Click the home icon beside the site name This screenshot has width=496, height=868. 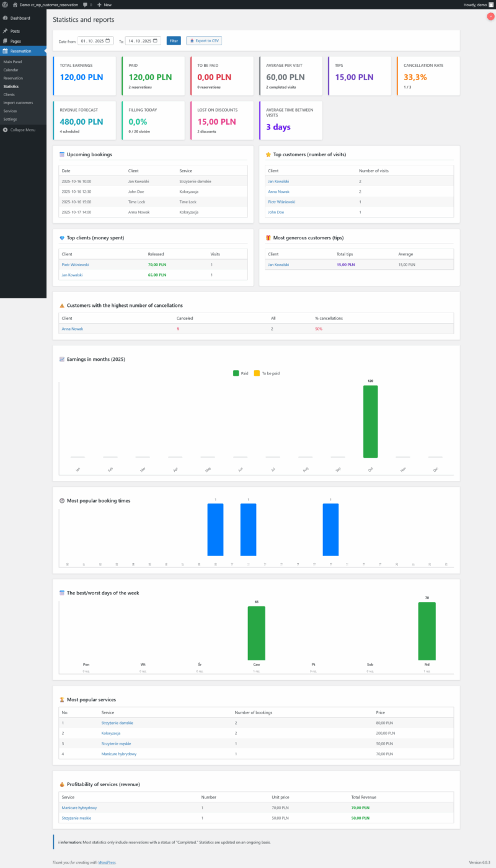15,4
